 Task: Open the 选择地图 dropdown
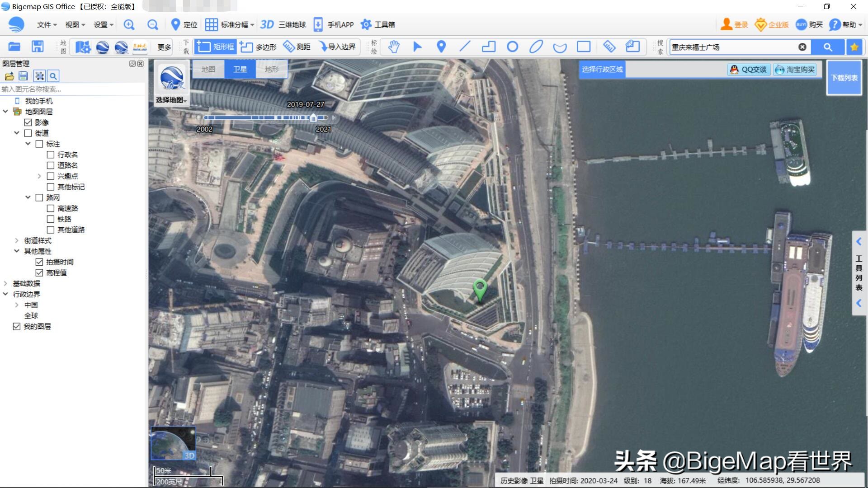171,100
